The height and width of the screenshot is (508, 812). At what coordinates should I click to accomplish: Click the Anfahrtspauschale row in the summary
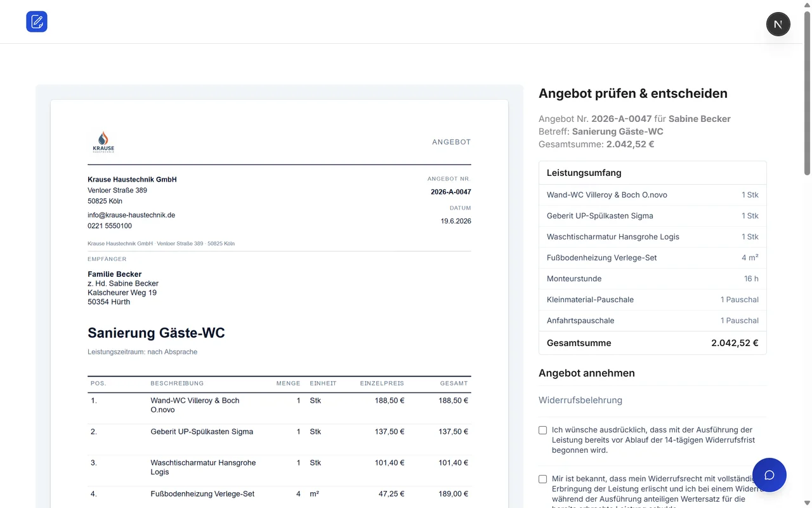(652, 321)
